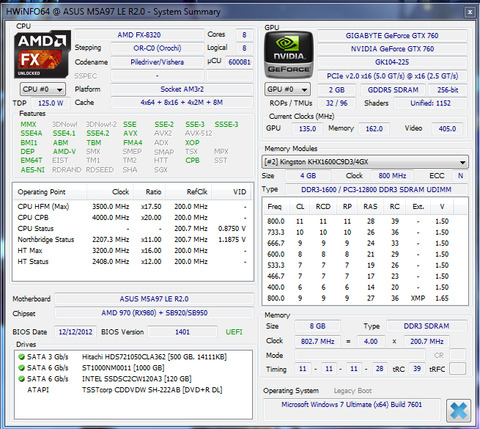The width and height of the screenshot is (480, 429).
Task: Click the VID column header
Action: point(232,192)
